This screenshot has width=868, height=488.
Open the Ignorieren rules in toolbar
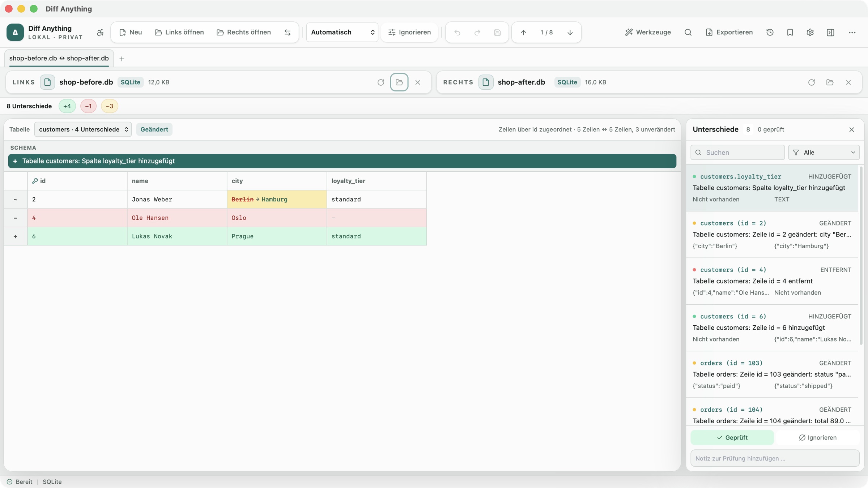tap(409, 33)
